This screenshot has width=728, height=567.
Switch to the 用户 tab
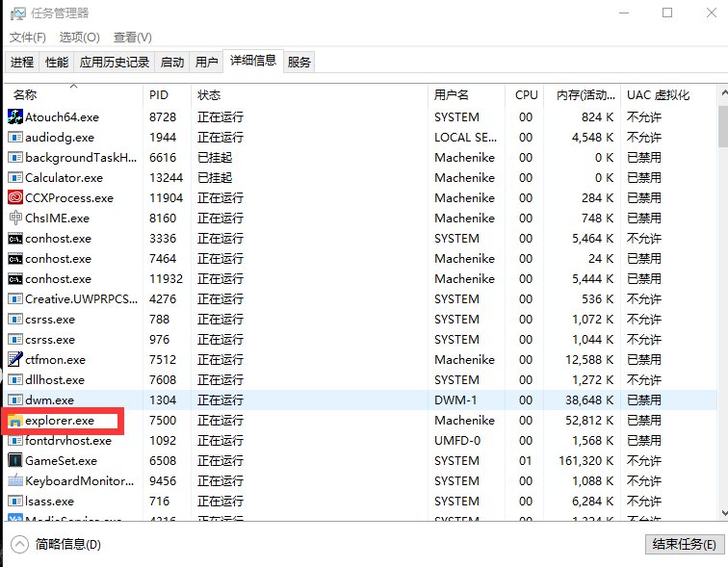point(207,63)
